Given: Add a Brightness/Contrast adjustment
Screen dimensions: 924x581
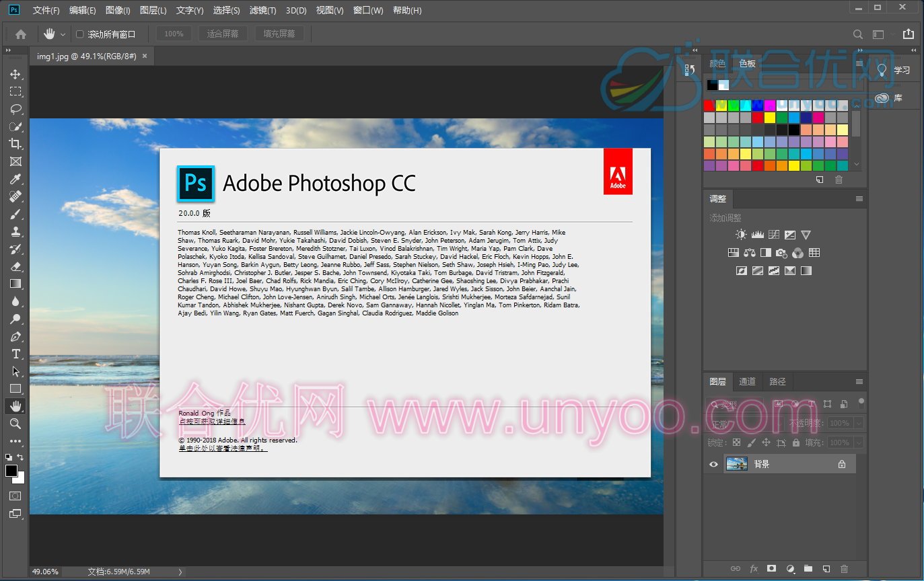Looking at the screenshot, I should (x=741, y=235).
